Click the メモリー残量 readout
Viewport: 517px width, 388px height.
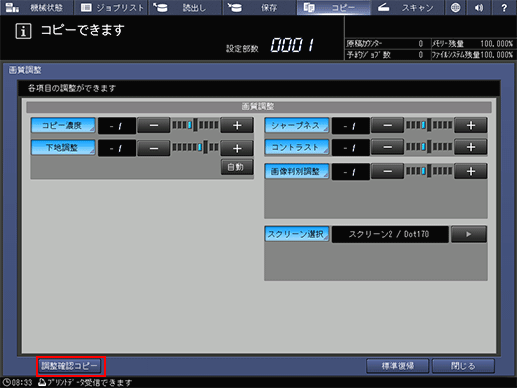[472, 44]
